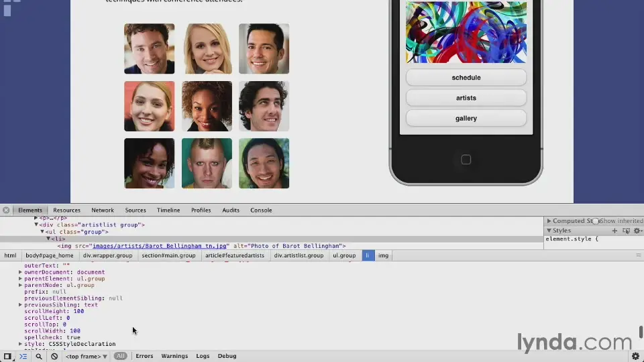Close the developer tools panel
The width and height of the screenshot is (644, 362).
tap(6, 210)
